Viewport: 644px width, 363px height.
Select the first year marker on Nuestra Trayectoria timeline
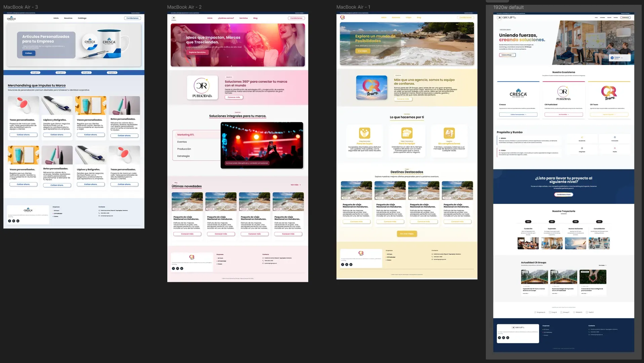click(x=528, y=221)
